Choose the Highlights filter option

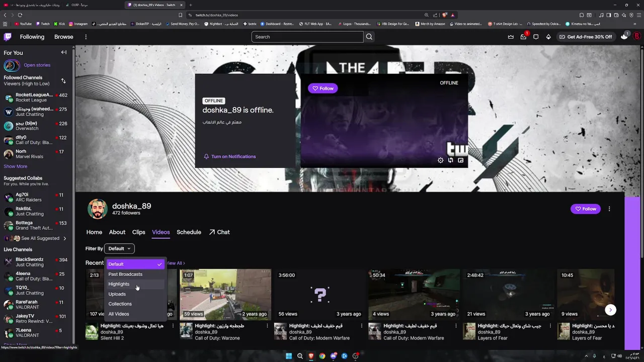pyautogui.click(x=135, y=284)
